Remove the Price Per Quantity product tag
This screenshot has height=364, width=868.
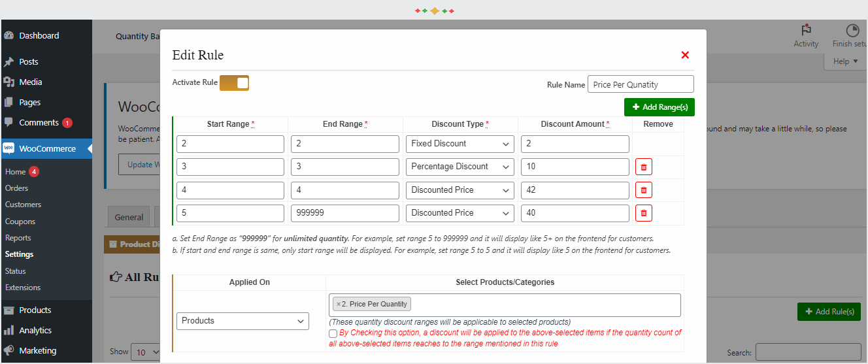(x=339, y=304)
